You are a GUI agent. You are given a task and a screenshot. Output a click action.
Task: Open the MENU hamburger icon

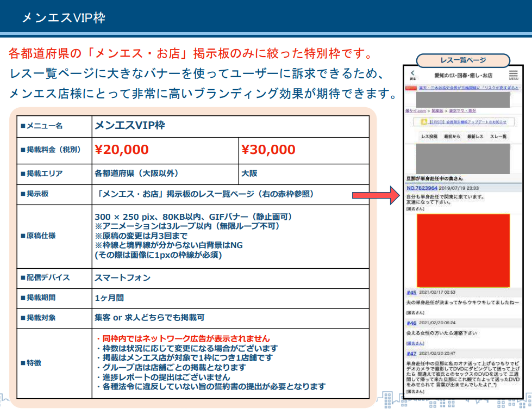point(514,73)
